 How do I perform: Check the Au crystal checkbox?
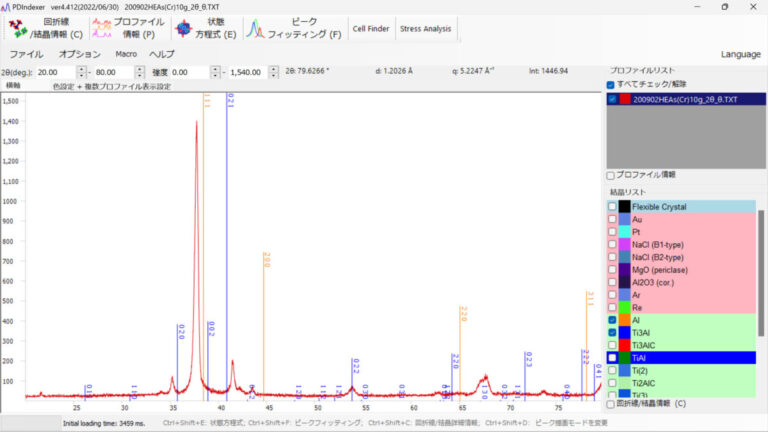(612, 218)
